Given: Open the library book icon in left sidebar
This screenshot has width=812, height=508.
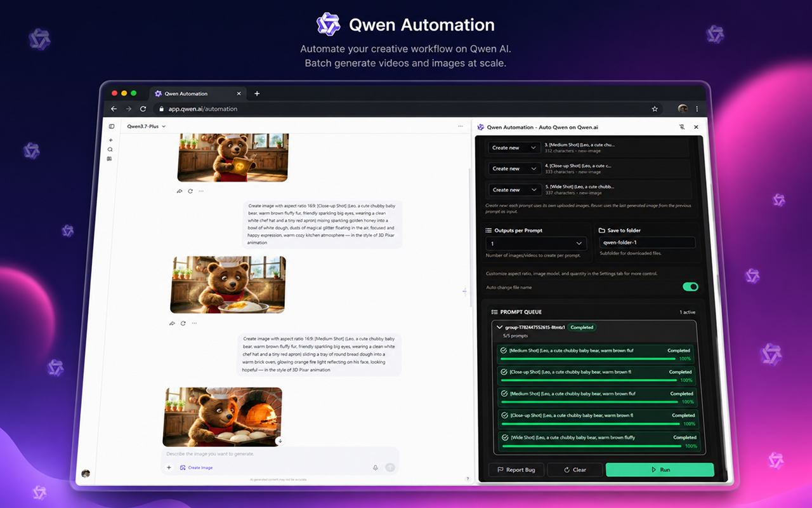Looking at the screenshot, I should pyautogui.click(x=110, y=159).
